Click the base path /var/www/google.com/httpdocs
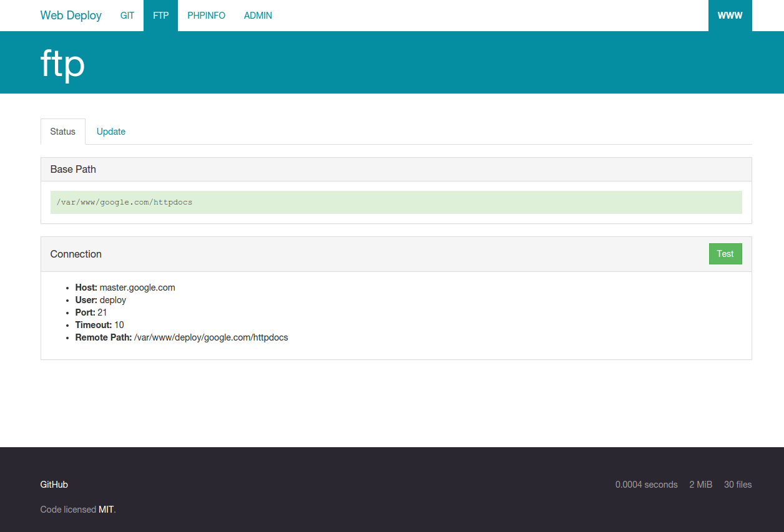 coord(396,202)
